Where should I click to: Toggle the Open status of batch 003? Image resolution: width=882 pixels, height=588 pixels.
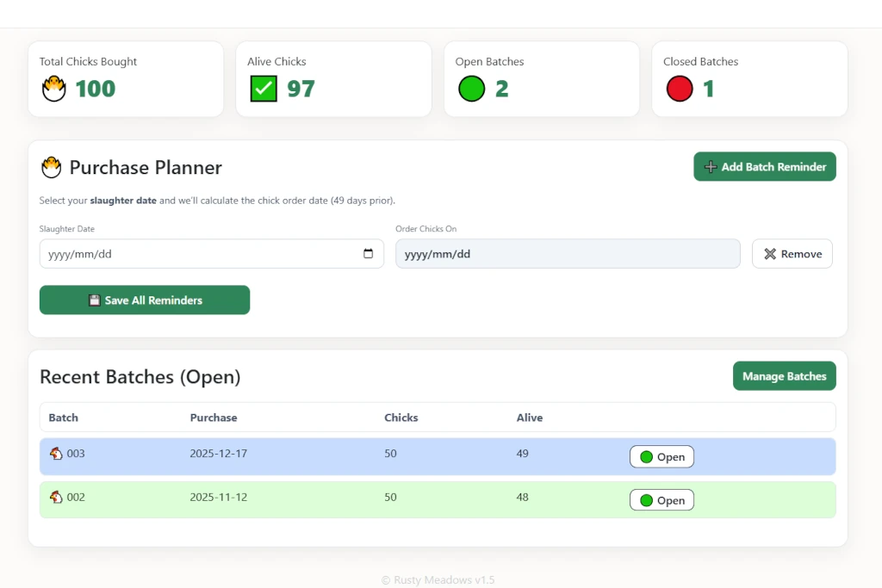(x=661, y=457)
